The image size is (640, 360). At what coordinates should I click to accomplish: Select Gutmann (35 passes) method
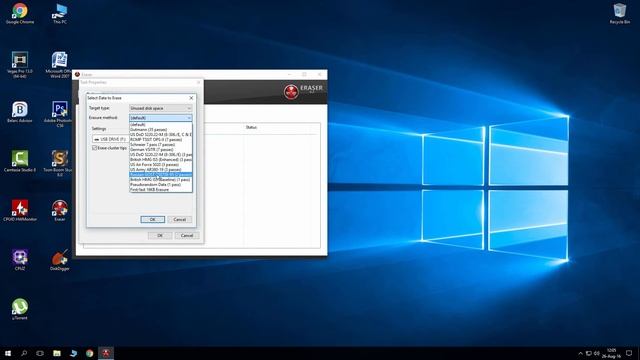click(x=160, y=129)
